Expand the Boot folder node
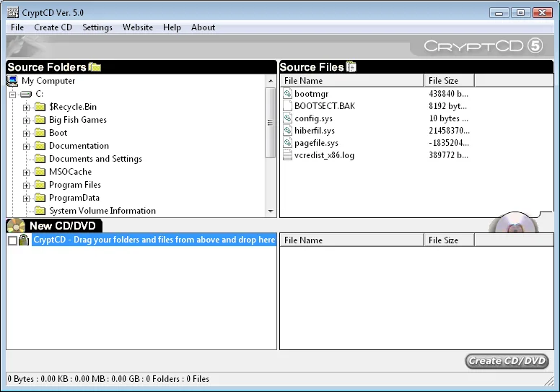Image resolution: width=560 pixels, height=392 pixels. 26,134
